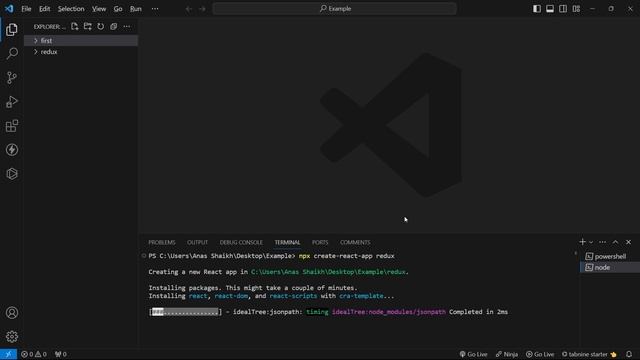The image size is (640, 360).
Task: Select the Terminal tab
Action: [287, 242]
